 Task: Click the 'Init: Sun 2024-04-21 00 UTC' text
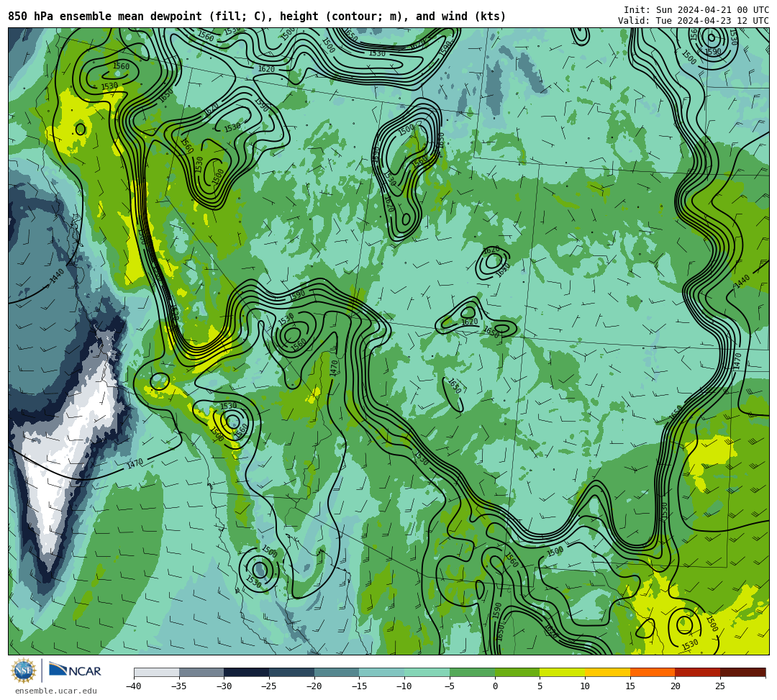click(696, 10)
